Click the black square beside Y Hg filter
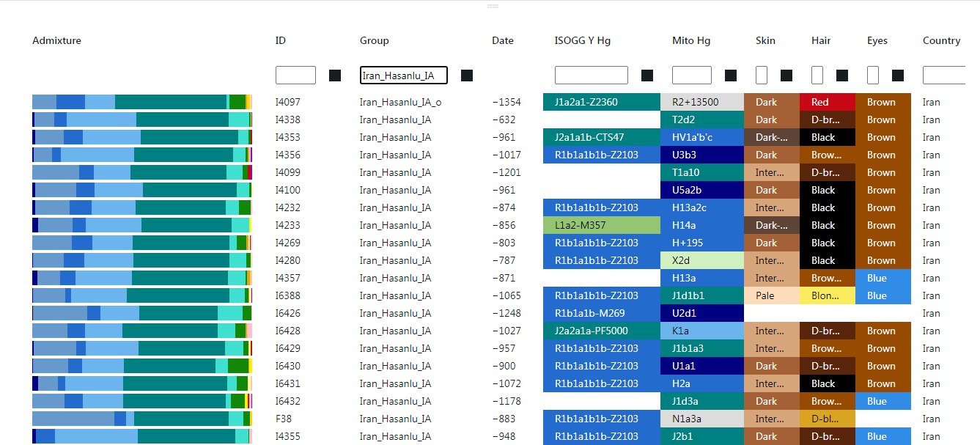Screen dimensions: 980x445 [x=647, y=76]
